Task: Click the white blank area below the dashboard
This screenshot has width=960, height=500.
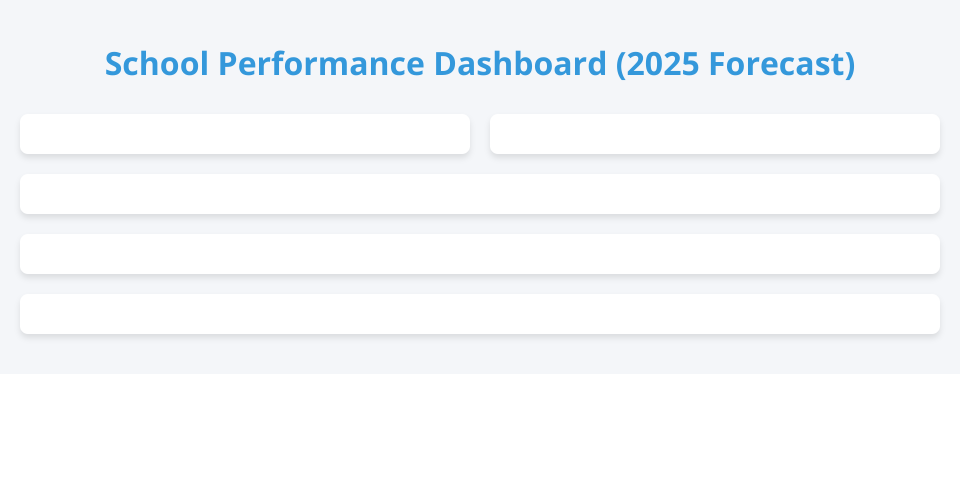Action: pos(480,437)
